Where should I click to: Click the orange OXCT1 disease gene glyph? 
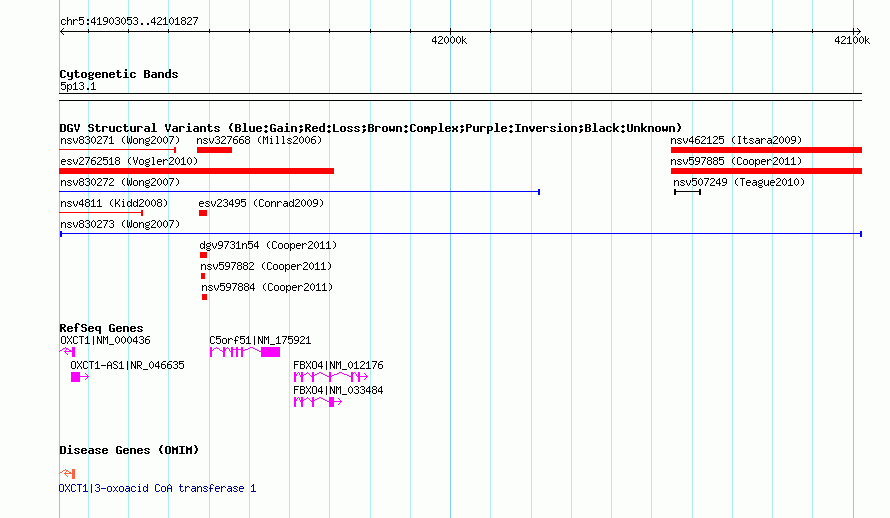pos(67,473)
